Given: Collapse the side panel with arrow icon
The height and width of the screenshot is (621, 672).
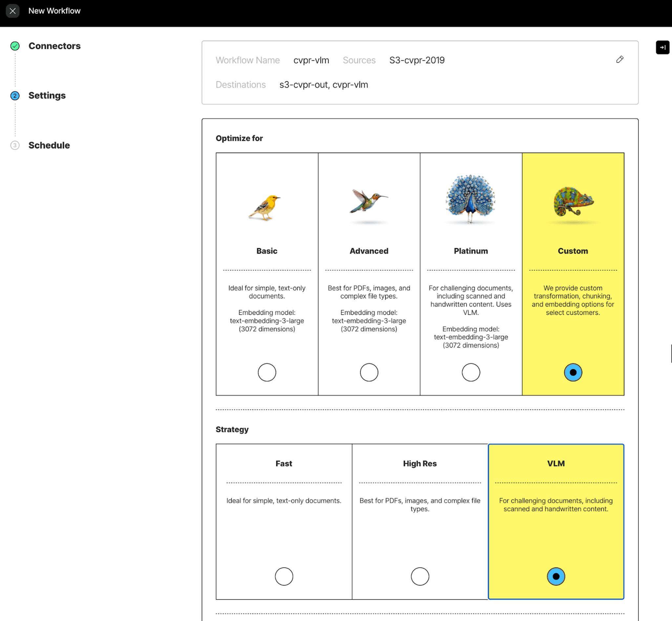Looking at the screenshot, I should 662,47.
